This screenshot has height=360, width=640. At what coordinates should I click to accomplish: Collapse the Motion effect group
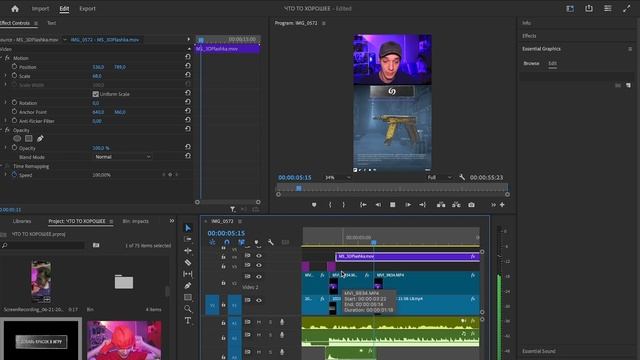(x=2, y=58)
